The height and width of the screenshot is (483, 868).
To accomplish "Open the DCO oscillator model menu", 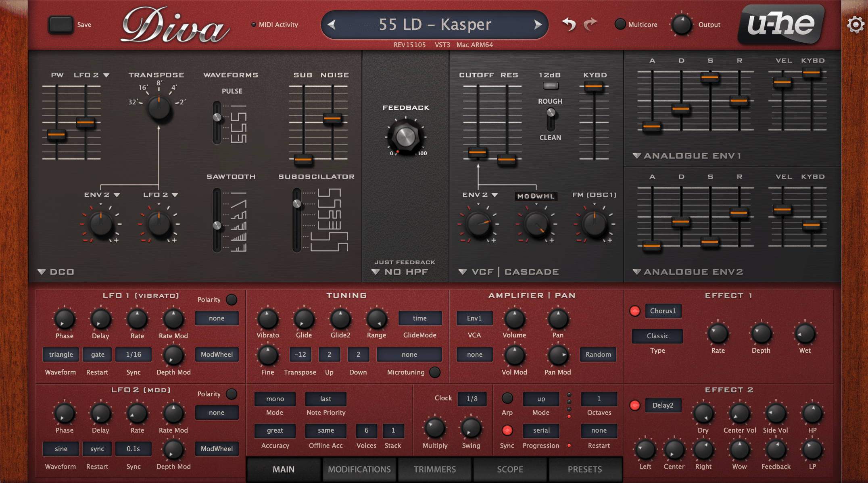I will [56, 272].
